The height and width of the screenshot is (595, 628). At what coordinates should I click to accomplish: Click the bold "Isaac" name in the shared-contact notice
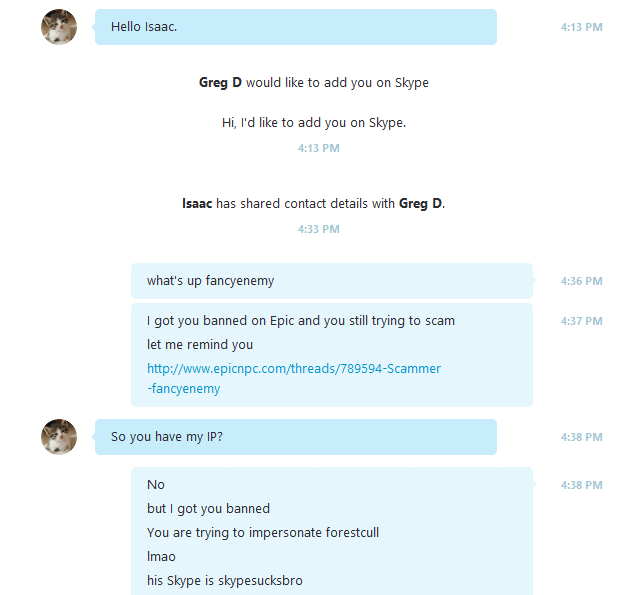pos(197,203)
